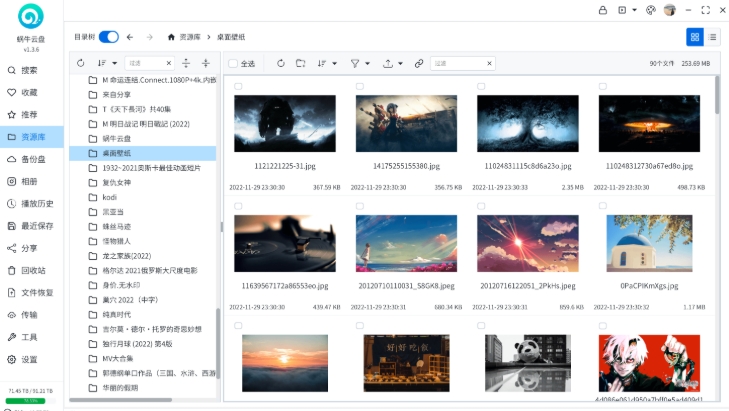Click the tree filter input field

[145, 63]
